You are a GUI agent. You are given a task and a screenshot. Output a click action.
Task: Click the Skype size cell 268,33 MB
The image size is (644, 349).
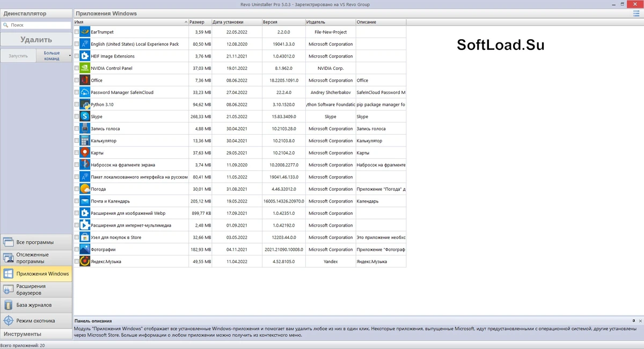200,117
